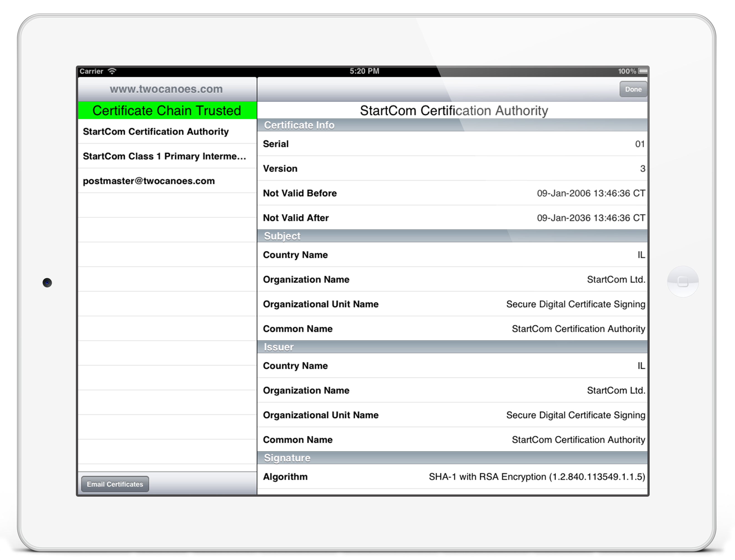
Task: Tap the iPad home button
Action: pyautogui.click(x=683, y=282)
